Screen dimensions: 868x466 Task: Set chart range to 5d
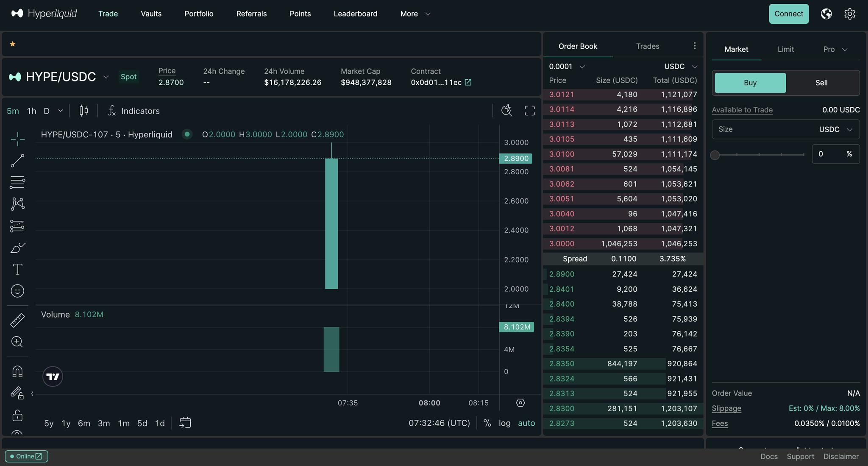tap(142, 423)
